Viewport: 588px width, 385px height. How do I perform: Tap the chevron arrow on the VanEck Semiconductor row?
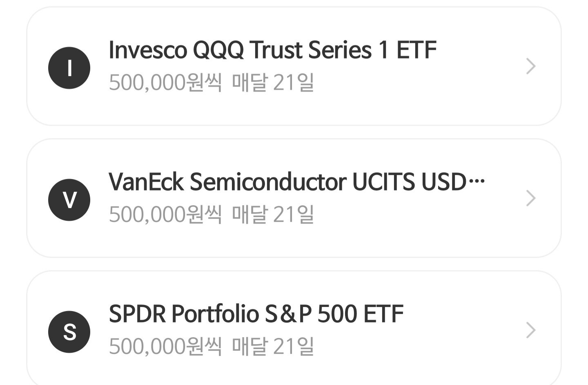tap(530, 198)
